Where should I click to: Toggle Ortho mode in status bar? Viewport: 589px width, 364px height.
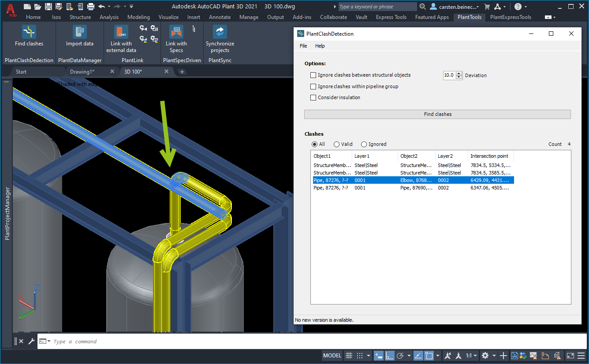(x=389, y=356)
